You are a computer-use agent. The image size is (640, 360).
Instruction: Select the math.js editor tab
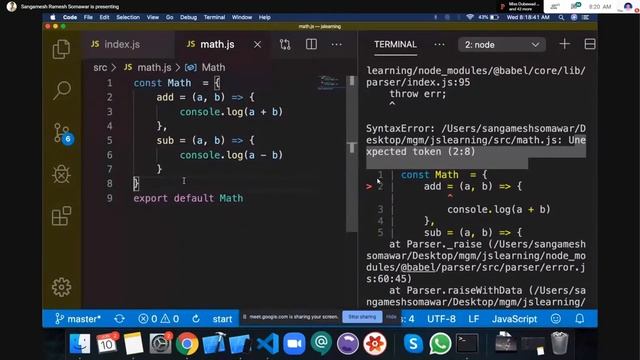(x=222, y=44)
